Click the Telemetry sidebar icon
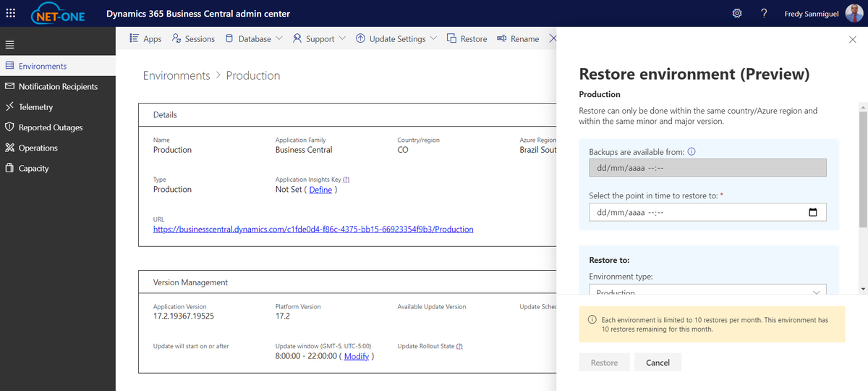The height and width of the screenshot is (391, 868). coord(9,106)
